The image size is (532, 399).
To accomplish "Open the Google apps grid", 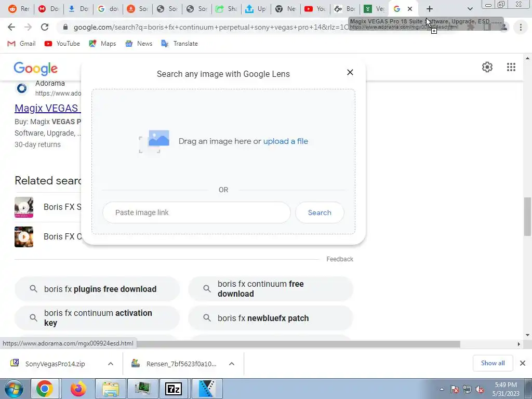I will [x=511, y=67].
